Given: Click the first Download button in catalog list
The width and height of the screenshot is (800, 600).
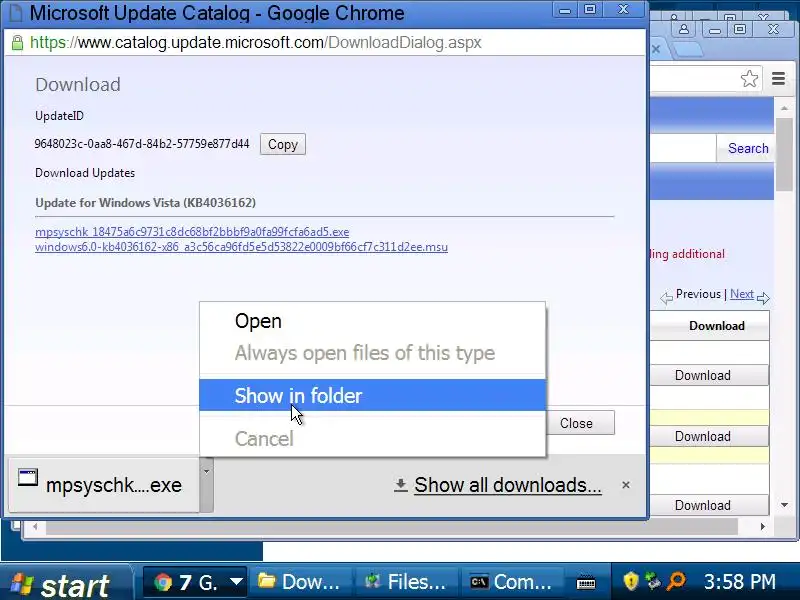Looking at the screenshot, I should coord(710,376).
